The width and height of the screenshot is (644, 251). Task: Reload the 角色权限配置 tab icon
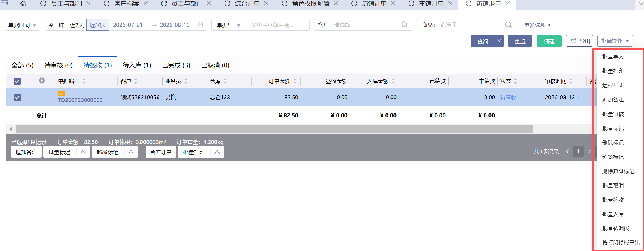pos(284,4)
